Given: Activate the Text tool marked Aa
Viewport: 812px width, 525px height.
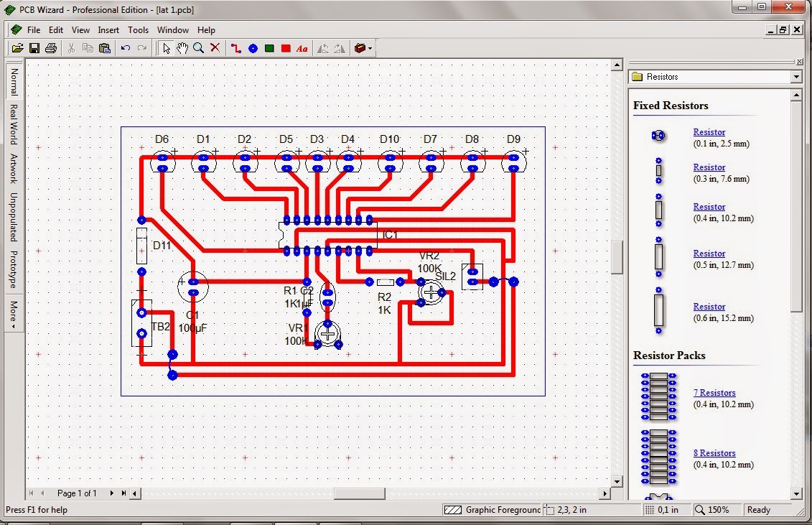Looking at the screenshot, I should pos(302,48).
